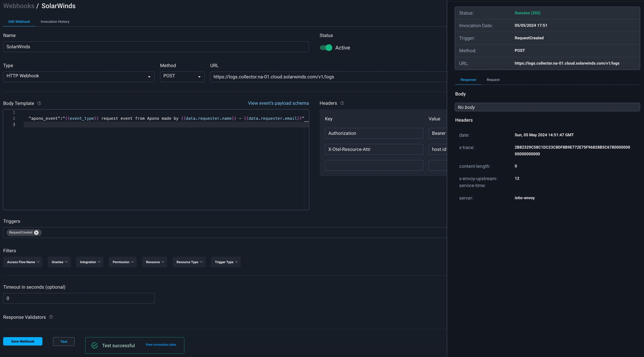Expand the Access Flow Name filter

23,262
